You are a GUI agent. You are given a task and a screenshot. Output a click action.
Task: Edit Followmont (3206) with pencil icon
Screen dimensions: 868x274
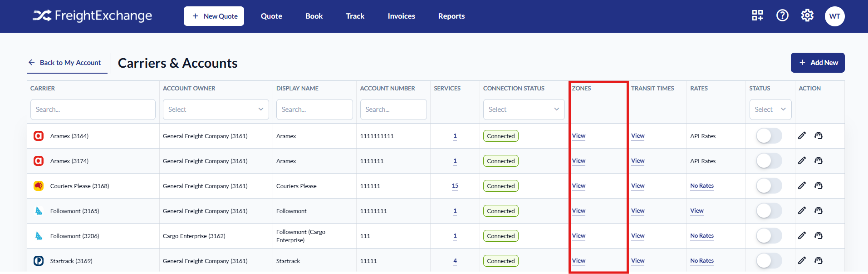pos(802,235)
